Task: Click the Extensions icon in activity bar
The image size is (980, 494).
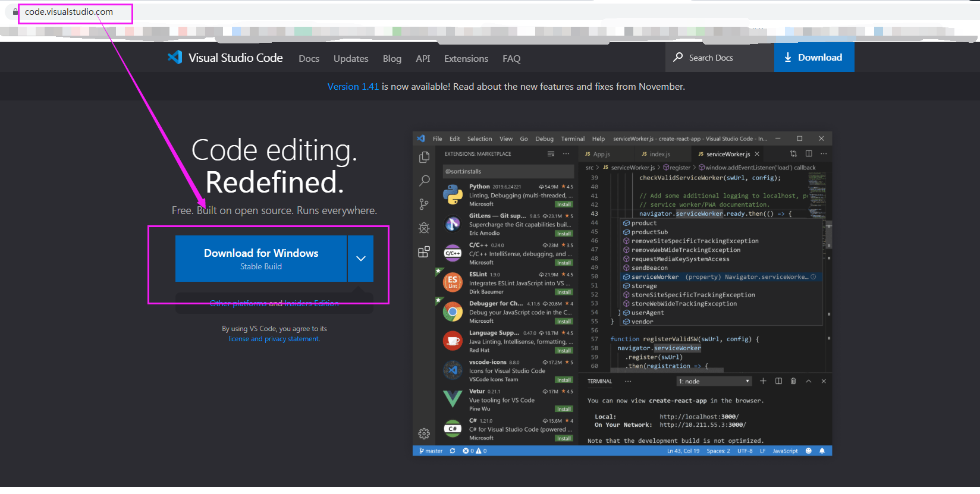Action: pyautogui.click(x=424, y=251)
